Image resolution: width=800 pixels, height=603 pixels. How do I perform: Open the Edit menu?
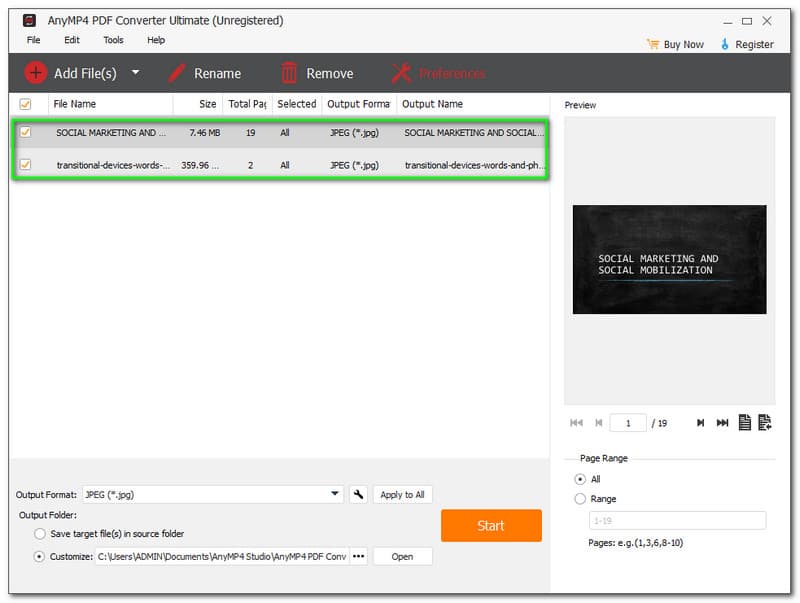(72, 40)
